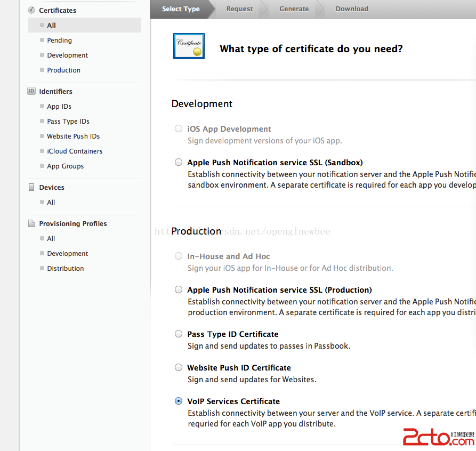
Task: Choose Apple Push Notification service SSL (Production)
Action: point(179,289)
